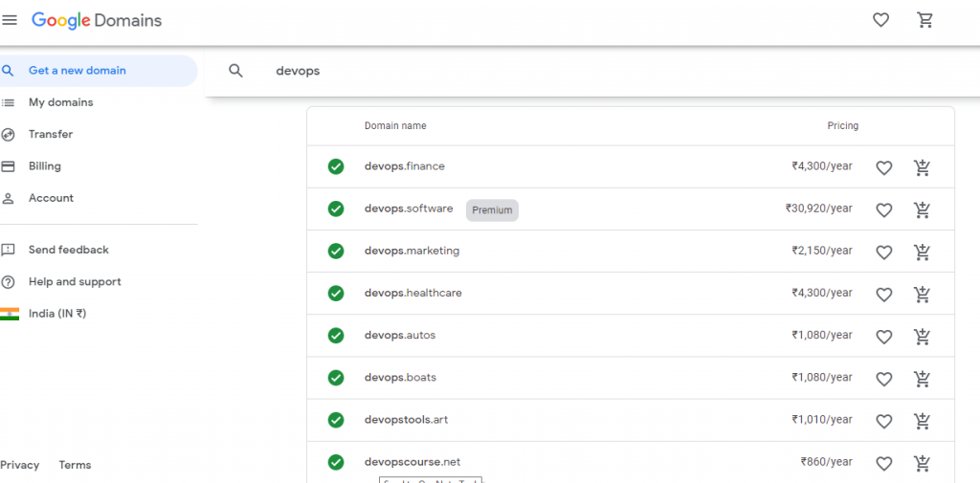Open the hamburger main menu

10,21
